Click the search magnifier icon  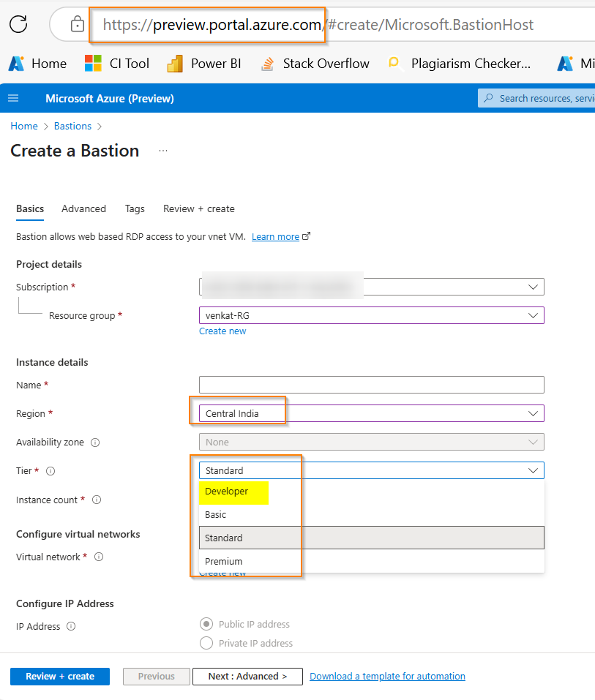pyautogui.click(x=489, y=98)
